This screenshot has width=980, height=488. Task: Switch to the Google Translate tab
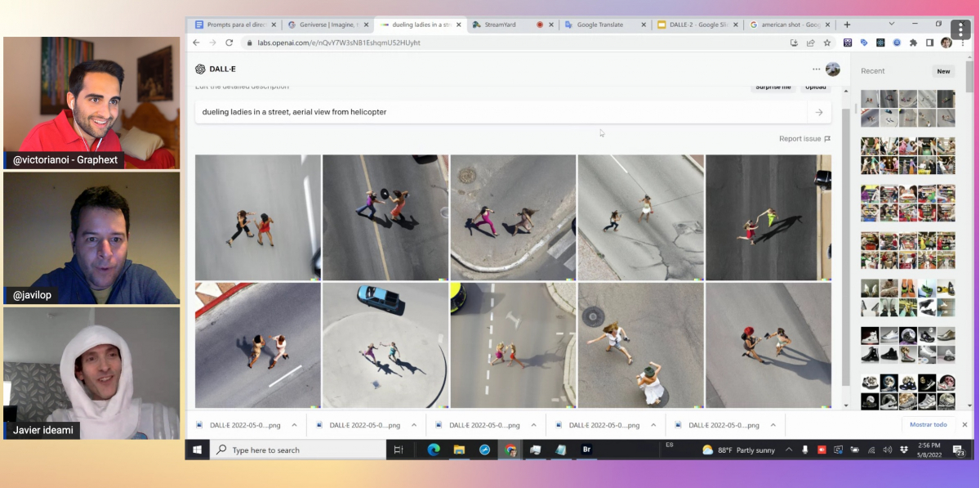600,25
